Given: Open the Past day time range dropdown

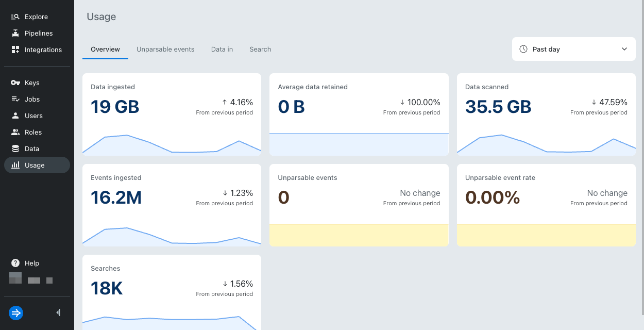Looking at the screenshot, I should click(x=574, y=49).
